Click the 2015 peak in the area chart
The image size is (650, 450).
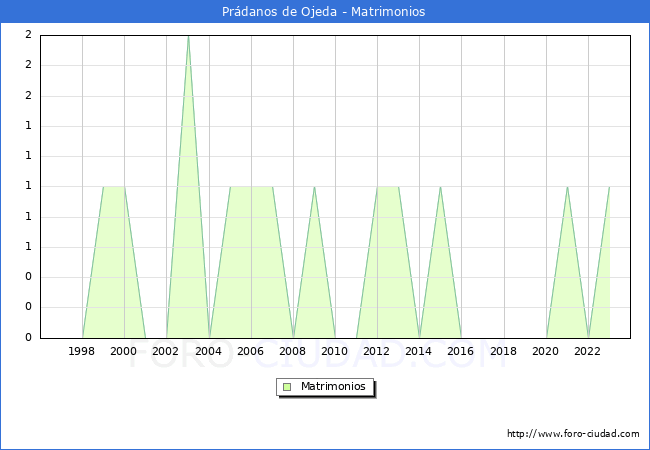coord(440,187)
